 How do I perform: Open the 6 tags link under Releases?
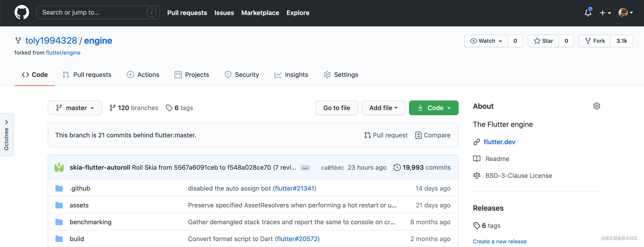[x=487, y=226]
